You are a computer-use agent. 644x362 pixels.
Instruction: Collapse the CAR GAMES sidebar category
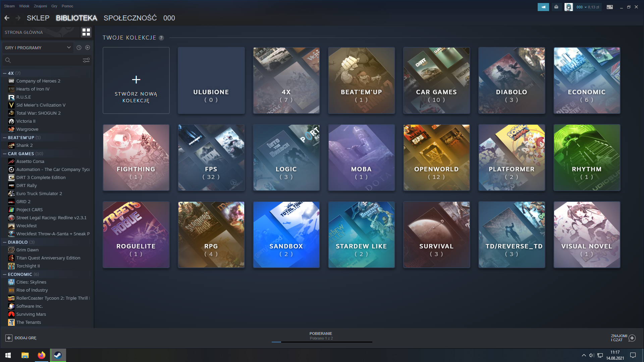(5, 154)
